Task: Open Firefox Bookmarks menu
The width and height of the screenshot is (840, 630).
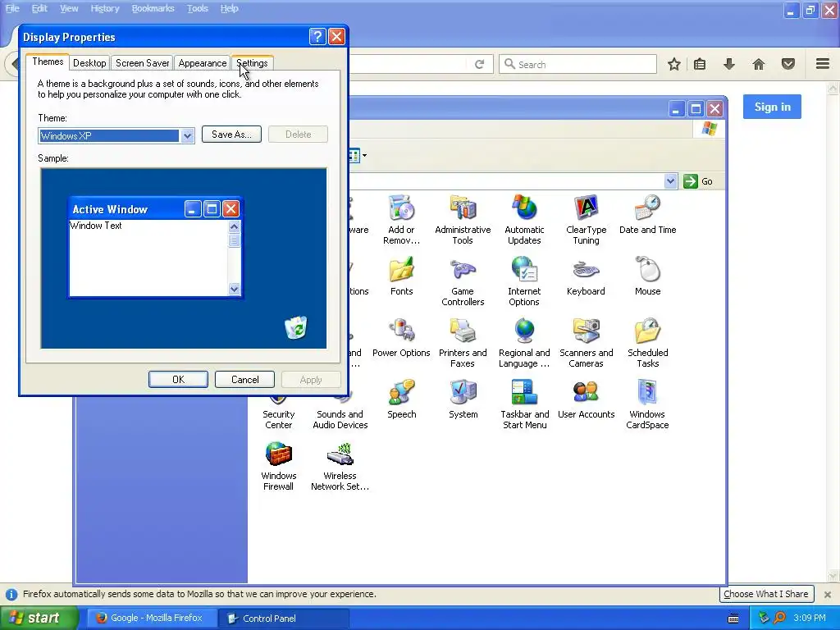Action: pyautogui.click(x=153, y=8)
